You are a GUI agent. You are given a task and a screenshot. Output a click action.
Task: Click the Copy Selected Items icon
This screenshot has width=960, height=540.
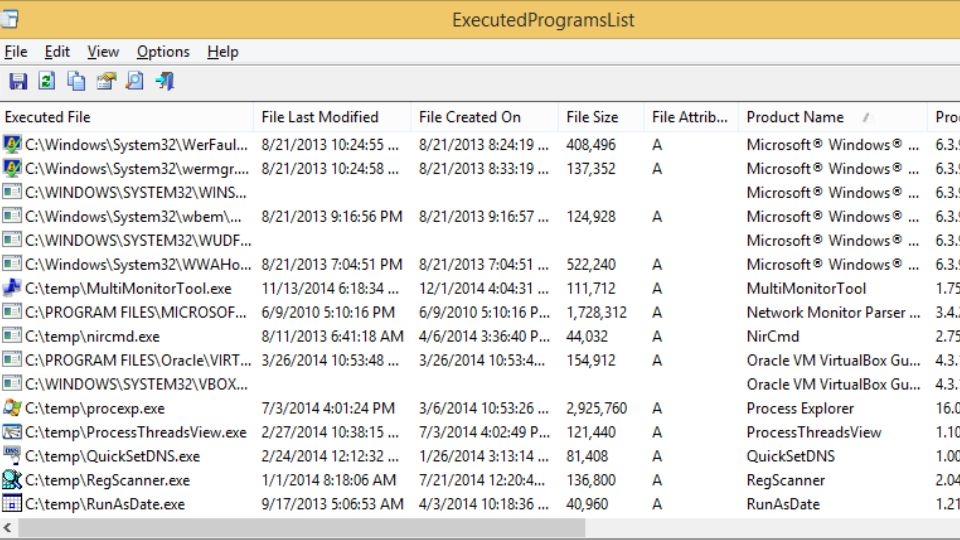pyautogui.click(x=76, y=81)
